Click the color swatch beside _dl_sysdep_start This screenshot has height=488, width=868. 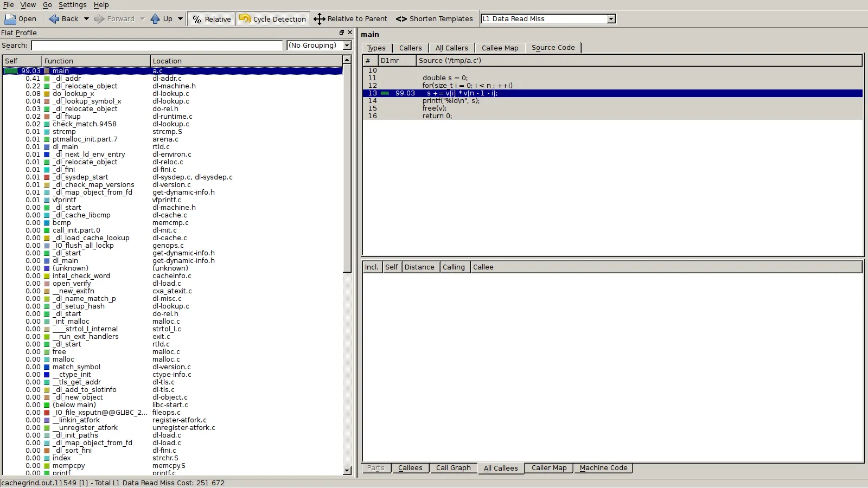click(47, 177)
